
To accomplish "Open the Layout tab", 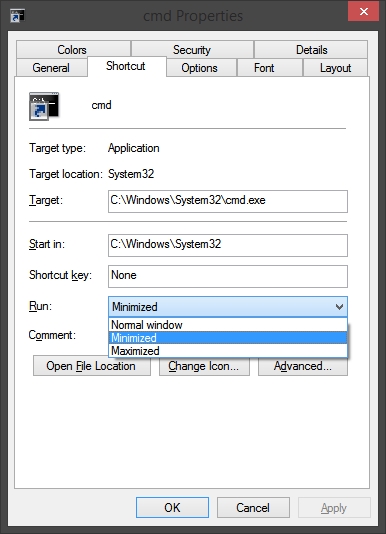I will (x=336, y=68).
